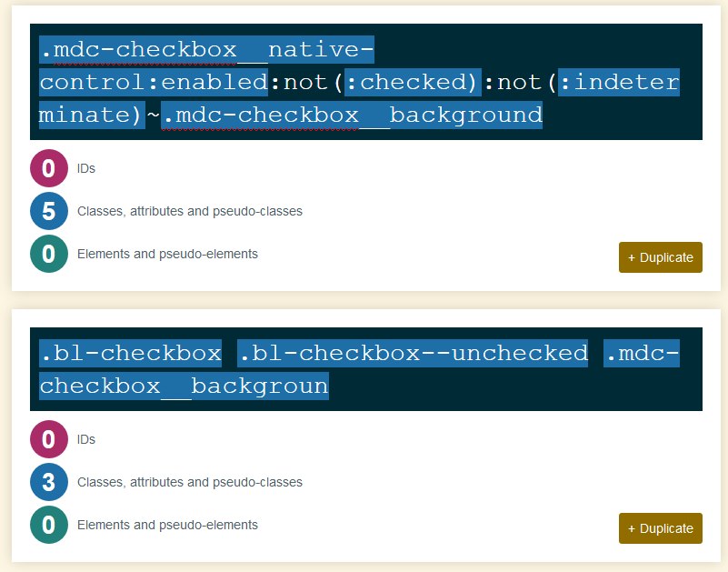This screenshot has width=728, height=572.
Task: Click the highlighted :checked) token
Action: coord(413,82)
